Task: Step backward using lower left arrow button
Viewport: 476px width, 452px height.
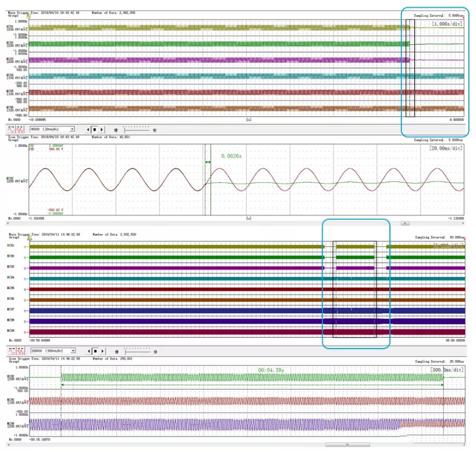Action: pyautogui.click(x=88, y=351)
